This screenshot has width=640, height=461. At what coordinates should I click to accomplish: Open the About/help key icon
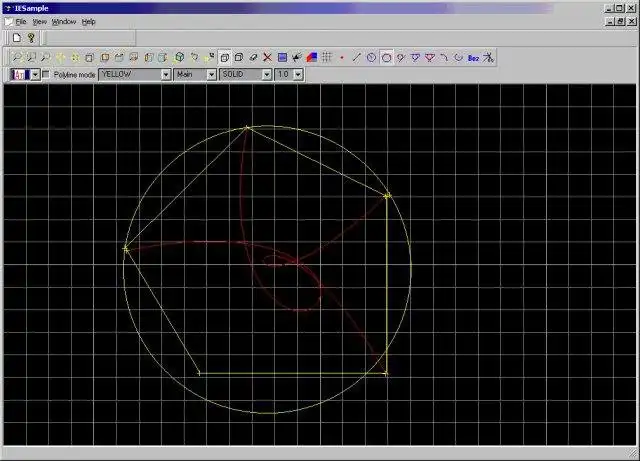31,38
